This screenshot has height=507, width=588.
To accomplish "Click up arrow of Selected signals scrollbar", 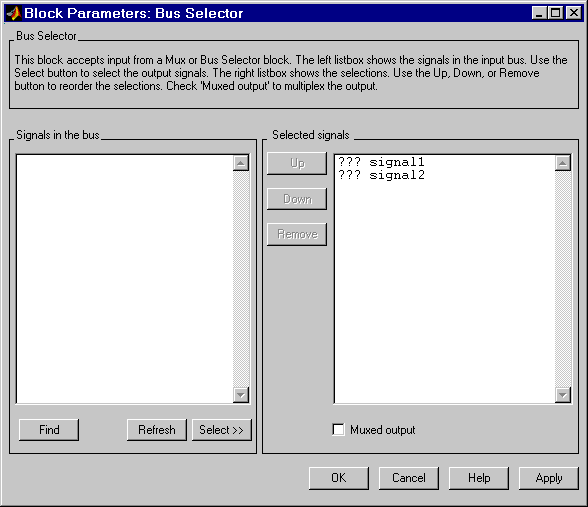I will (563, 163).
